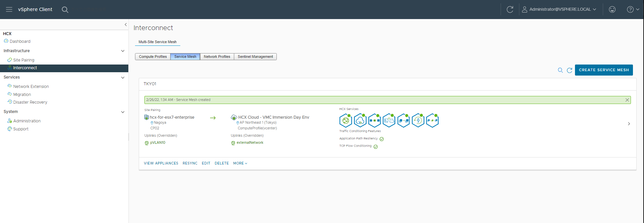The height and width of the screenshot is (223, 644).
Task: Select Interconnect in sidebar
Action: tap(64, 68)
